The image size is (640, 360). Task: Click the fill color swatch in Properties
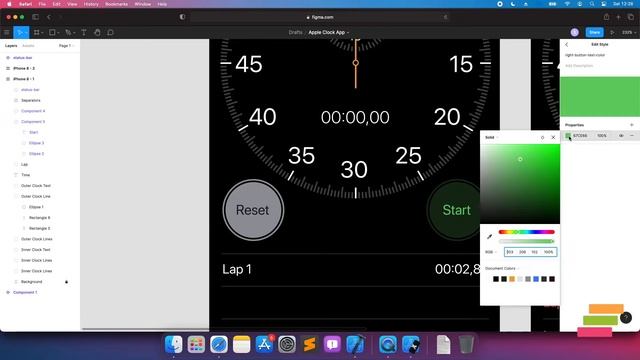point(568,136)
